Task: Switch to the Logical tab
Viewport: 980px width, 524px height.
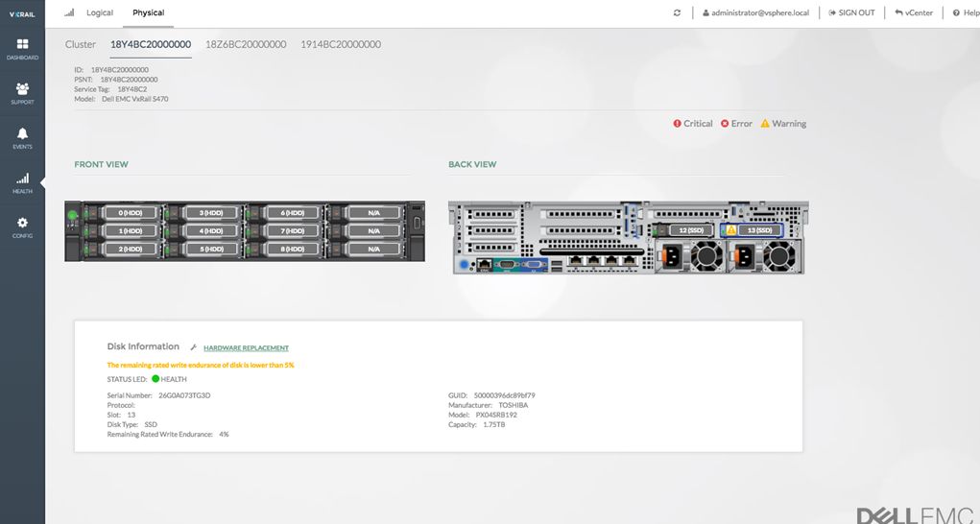Action: [99, 13]
